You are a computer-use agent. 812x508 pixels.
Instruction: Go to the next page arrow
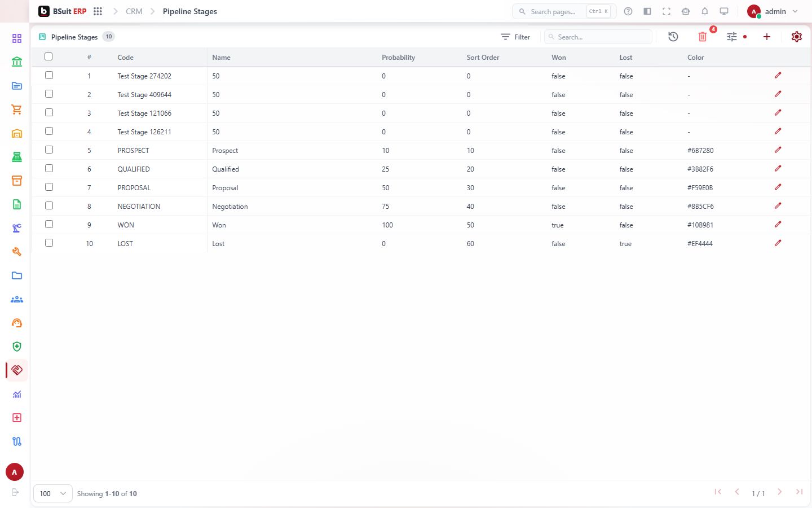tap(780, 492)
